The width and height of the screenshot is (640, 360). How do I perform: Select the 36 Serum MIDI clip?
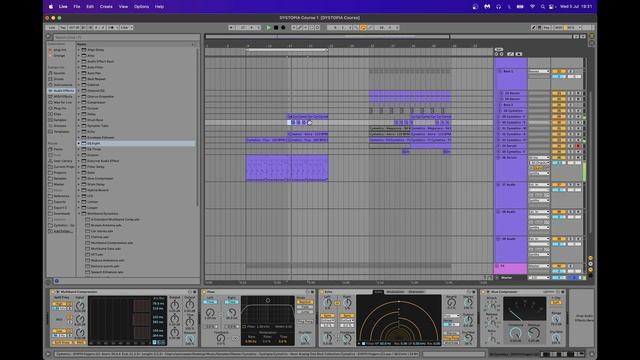[x=287, y=167]
